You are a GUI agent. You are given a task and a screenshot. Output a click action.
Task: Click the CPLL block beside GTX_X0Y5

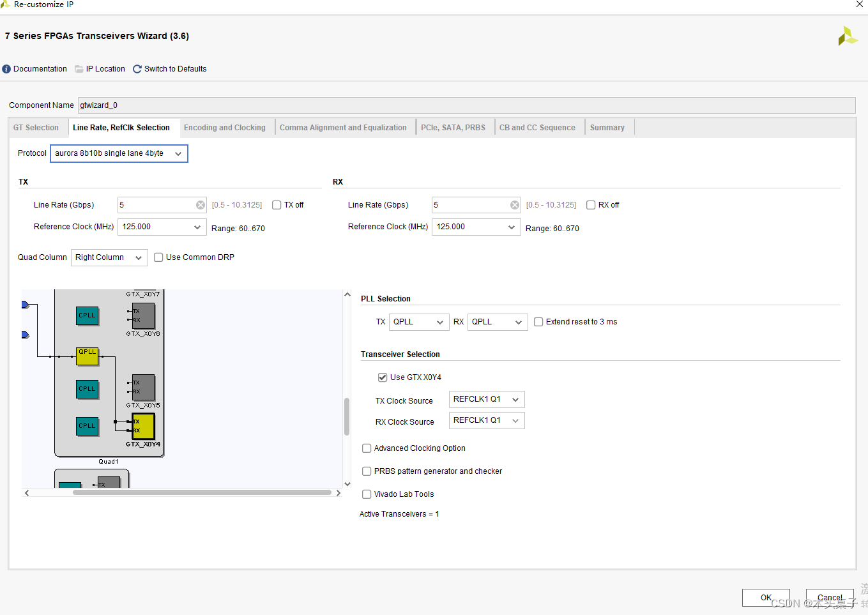[88, 389]
